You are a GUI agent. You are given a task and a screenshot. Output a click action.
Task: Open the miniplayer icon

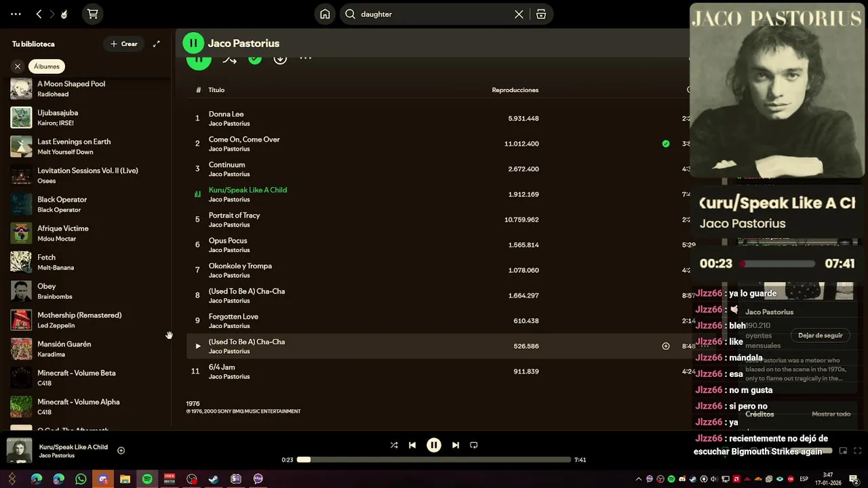(x=843, y=451)
